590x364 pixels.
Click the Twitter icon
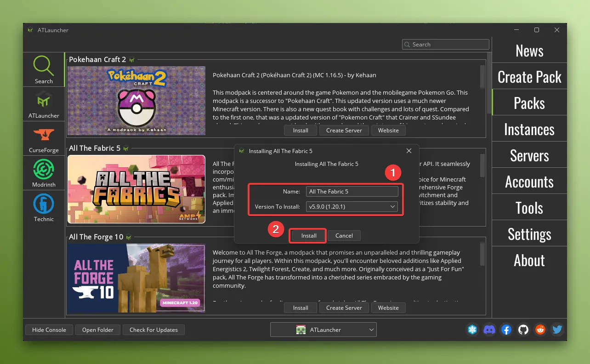[x=557, y=330]
